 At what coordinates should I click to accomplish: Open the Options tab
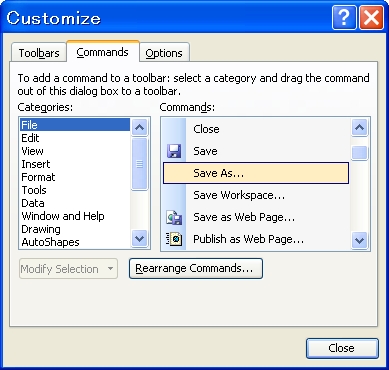point(164,53)
